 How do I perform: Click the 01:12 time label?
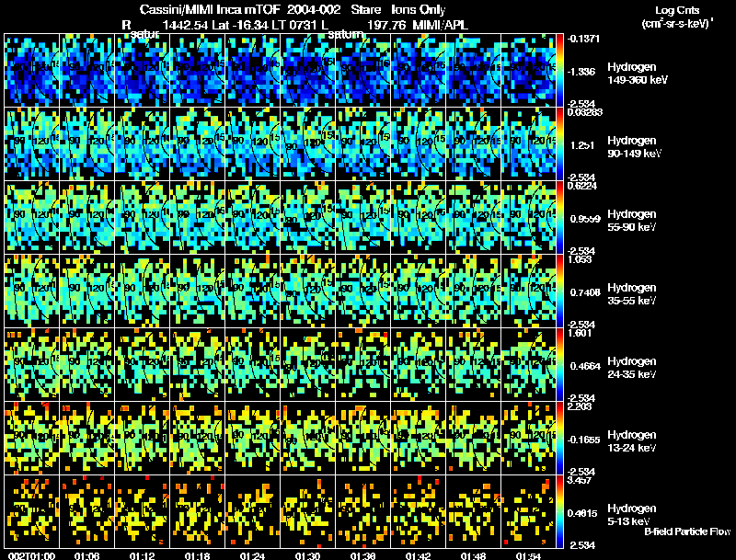coord(143,556)
